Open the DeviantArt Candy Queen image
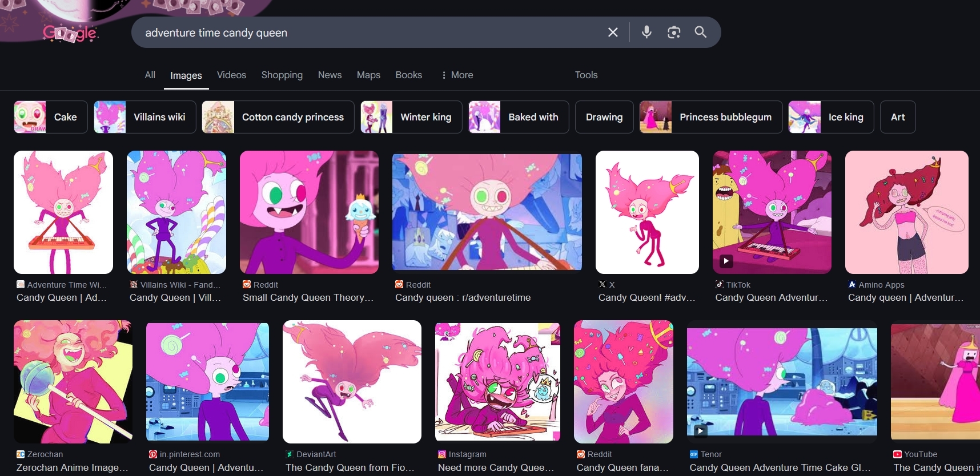980x476 pixels. [352, 382]
